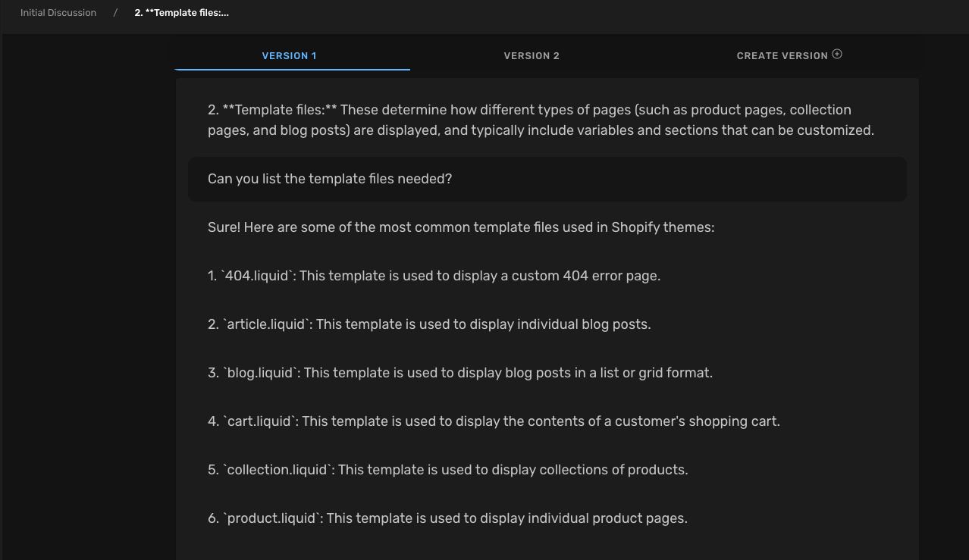
Task: Click the 404.liquid list line
Action: 434,276
